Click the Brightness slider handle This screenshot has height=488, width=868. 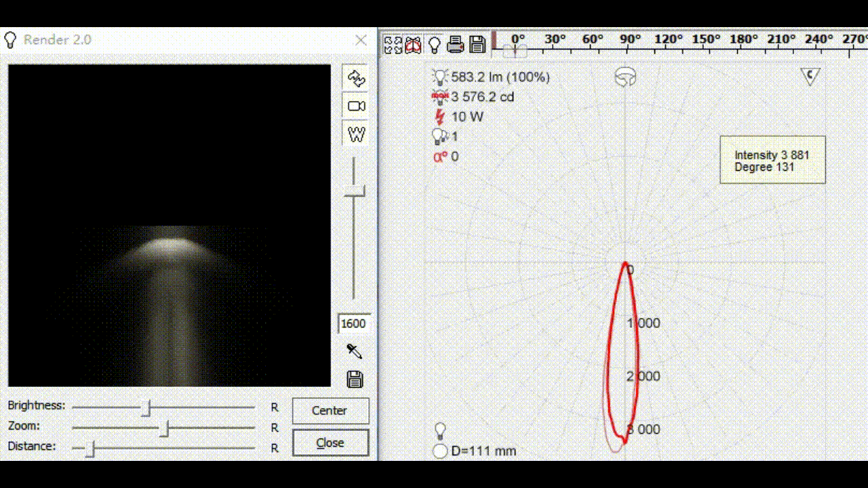tap(146, 408)
